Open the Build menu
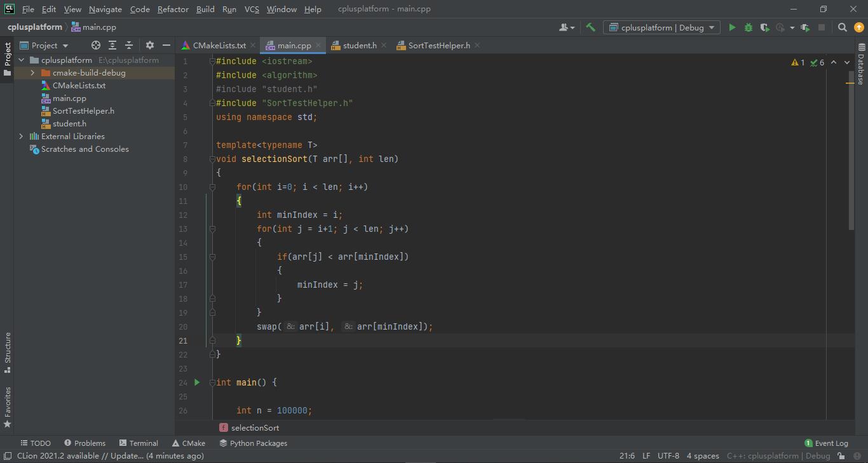Screen dimensions: 868x463 [205, 9]
